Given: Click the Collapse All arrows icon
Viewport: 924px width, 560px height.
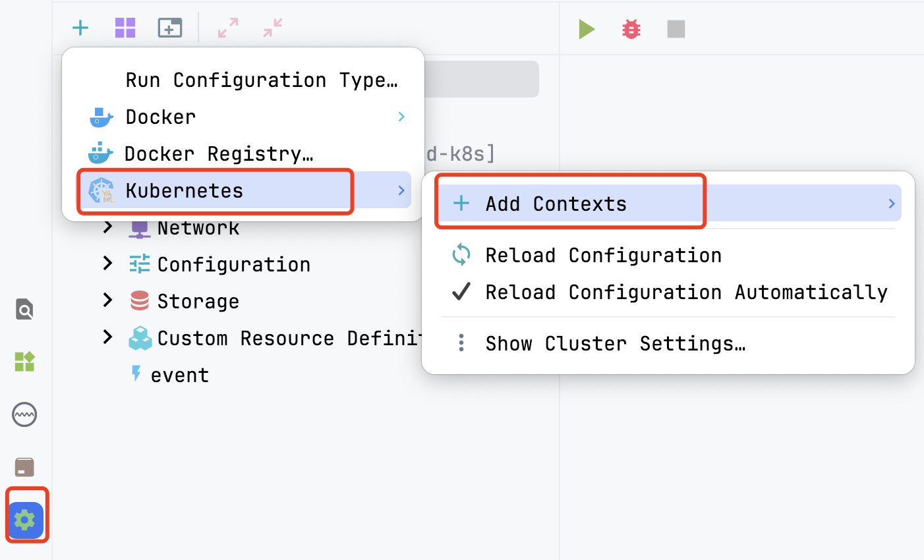Looking at the screenshot, I should coord(273,28).
